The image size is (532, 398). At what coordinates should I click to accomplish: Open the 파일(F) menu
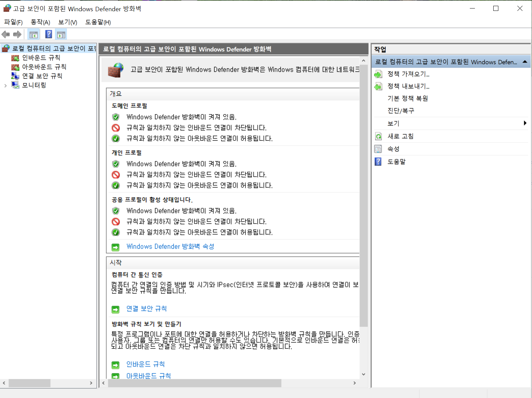(13, 22)
